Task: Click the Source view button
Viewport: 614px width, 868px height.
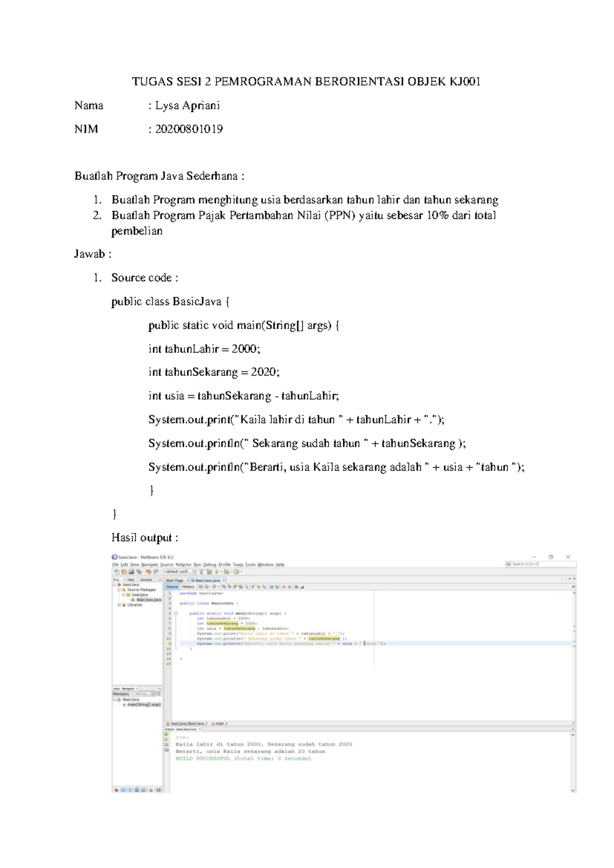Action: click(172, 587)
